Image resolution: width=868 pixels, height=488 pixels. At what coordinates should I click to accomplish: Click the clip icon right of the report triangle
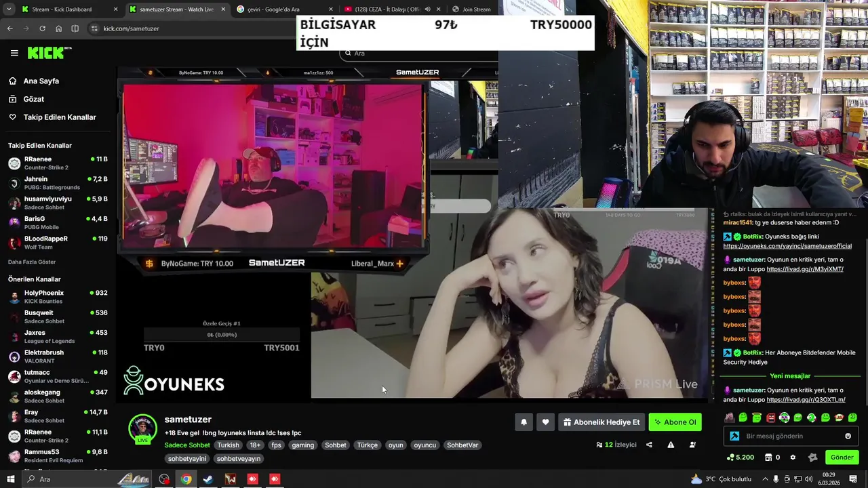point(692,445)
